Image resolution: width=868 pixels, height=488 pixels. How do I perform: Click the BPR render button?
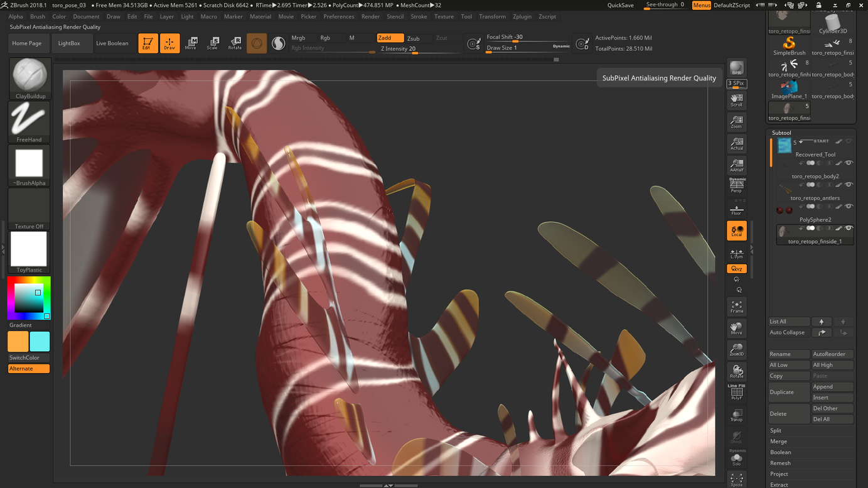click(x=736, y=68)
